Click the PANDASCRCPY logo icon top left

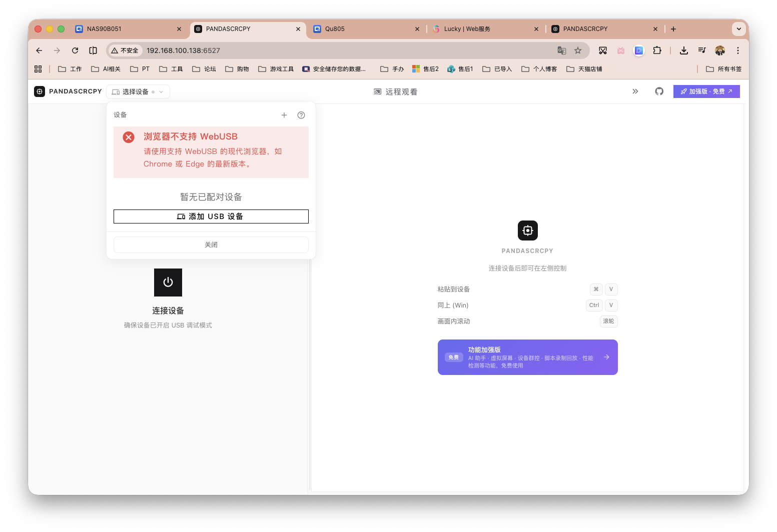tap(40, 91)
